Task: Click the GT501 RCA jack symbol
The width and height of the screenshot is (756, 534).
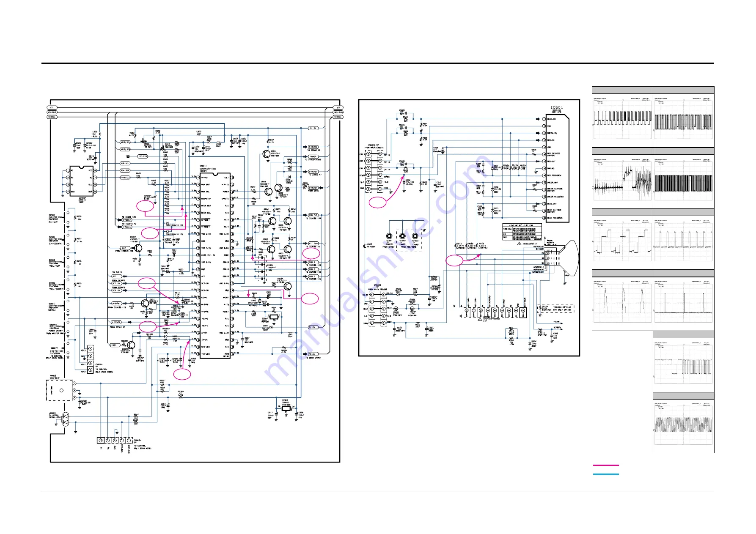Action: coord(389,236)
